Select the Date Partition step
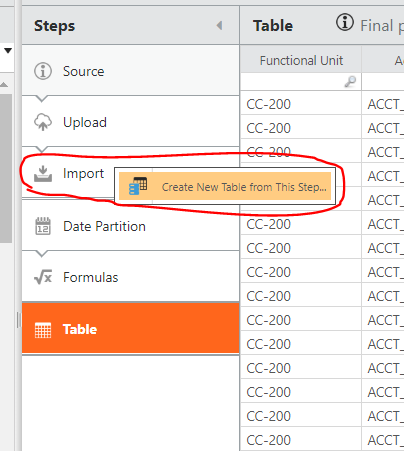Viewport: 404px width, 451px height. pyautogui.click(x=130, y=226)
